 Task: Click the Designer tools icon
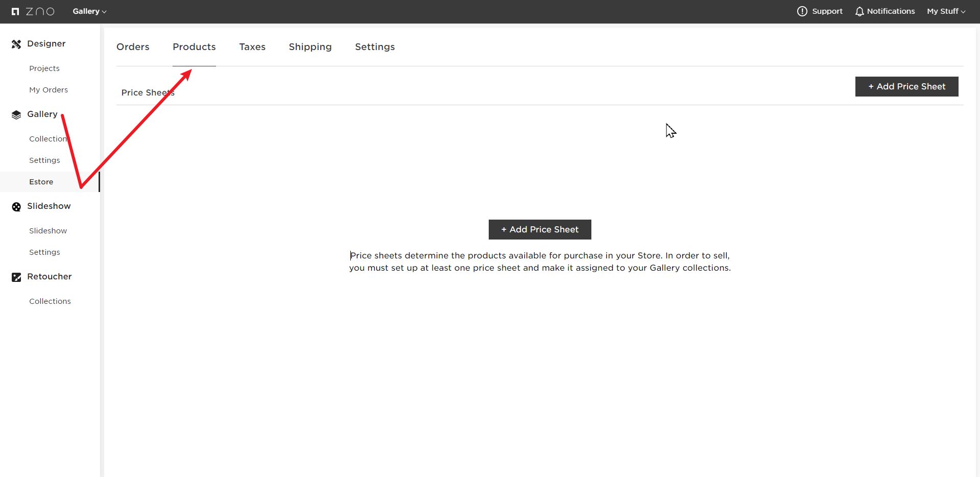pyautogui.click(x=16, y=44)
